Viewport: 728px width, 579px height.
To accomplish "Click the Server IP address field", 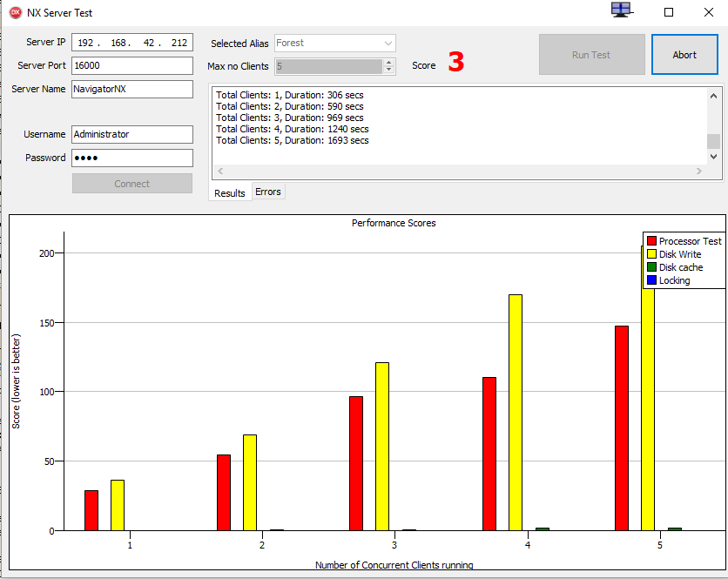I will 132,43.
